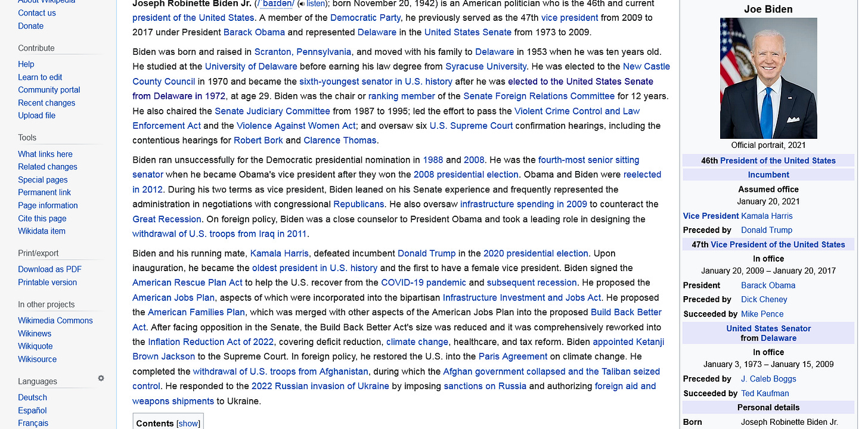Open Scranton, Pennsylvania link
The height and width of the screenshot is (429, 868).
303,52
